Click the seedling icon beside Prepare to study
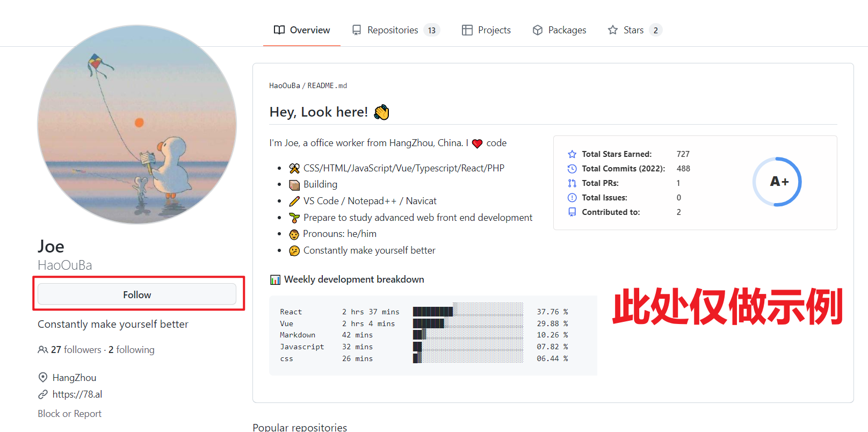This screenshot has width=868, height=432. pos(294,218)
